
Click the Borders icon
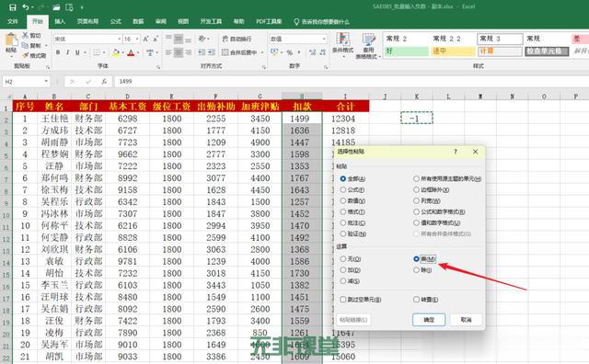[x=97, y=52]
